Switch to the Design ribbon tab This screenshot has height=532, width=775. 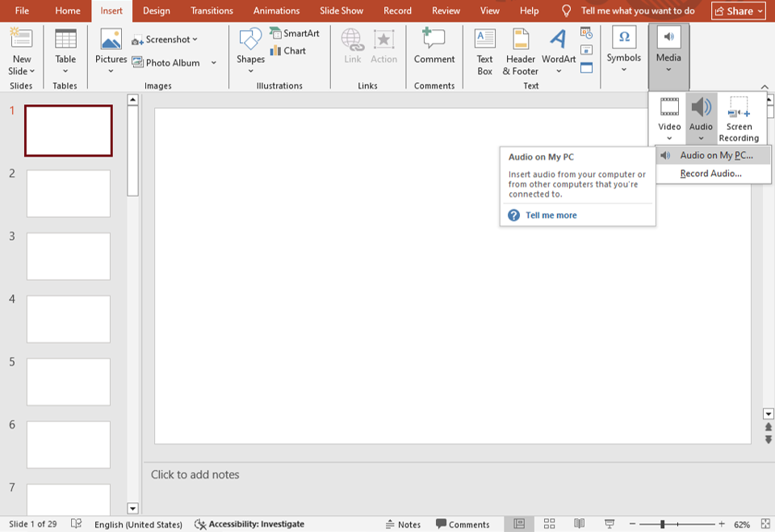point(156,10)
